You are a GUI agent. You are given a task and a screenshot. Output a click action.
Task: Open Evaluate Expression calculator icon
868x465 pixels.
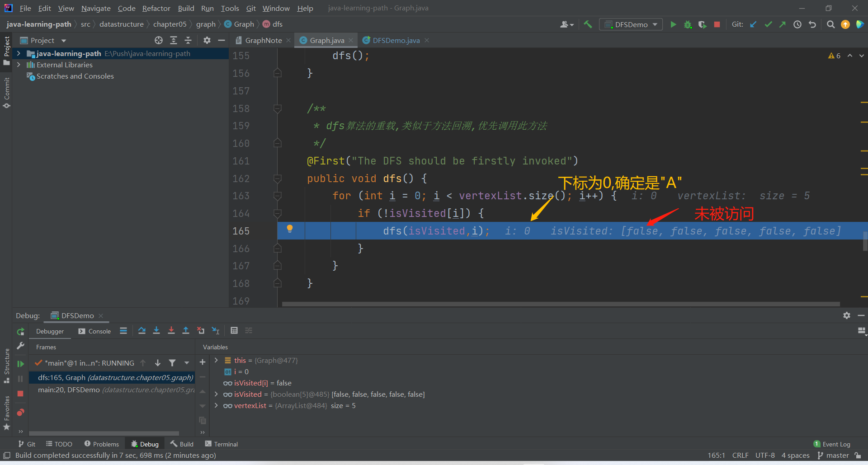[x=234, y=331]
